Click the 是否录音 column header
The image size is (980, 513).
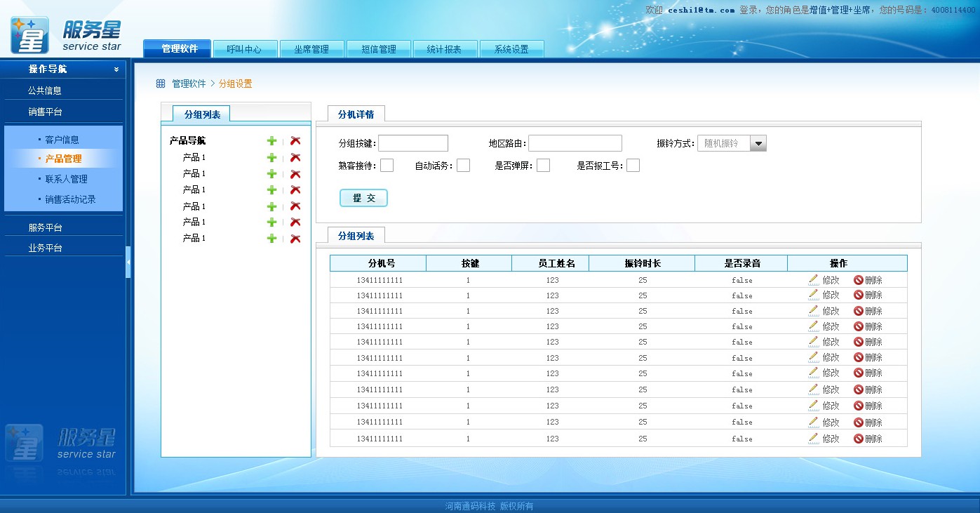coord(741,263)
